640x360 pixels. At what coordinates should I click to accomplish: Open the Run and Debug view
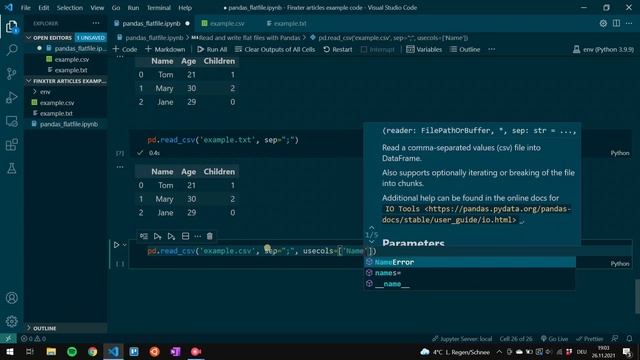(x=11, y=97)
